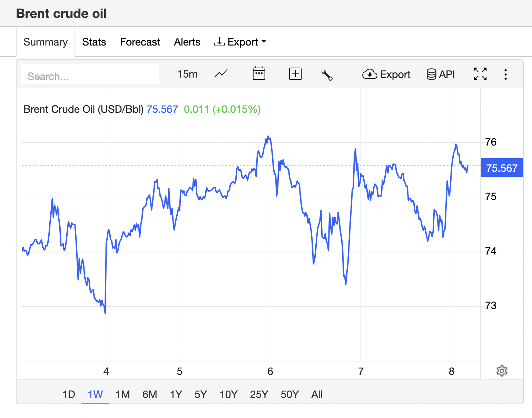Open the API database button

pos(441,74)
